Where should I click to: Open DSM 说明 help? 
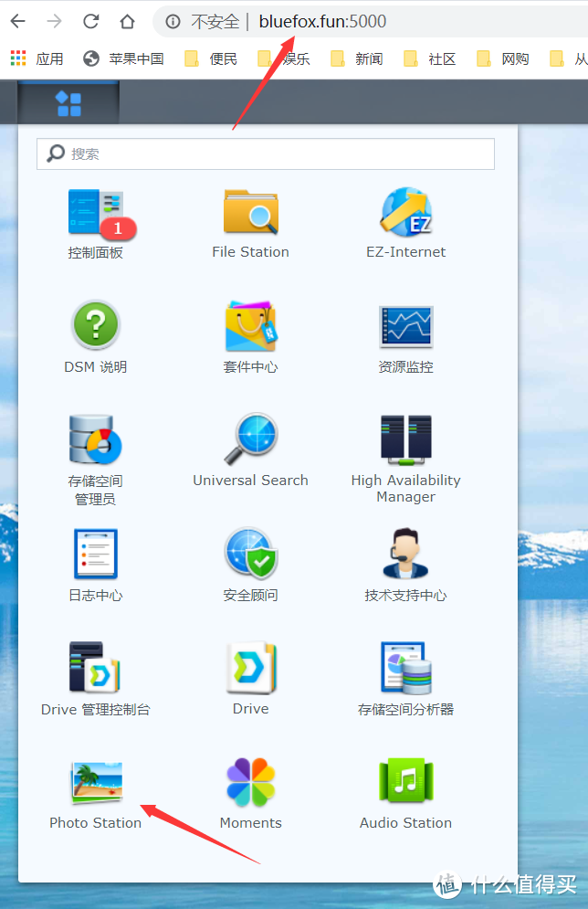(x=96, y=338)
